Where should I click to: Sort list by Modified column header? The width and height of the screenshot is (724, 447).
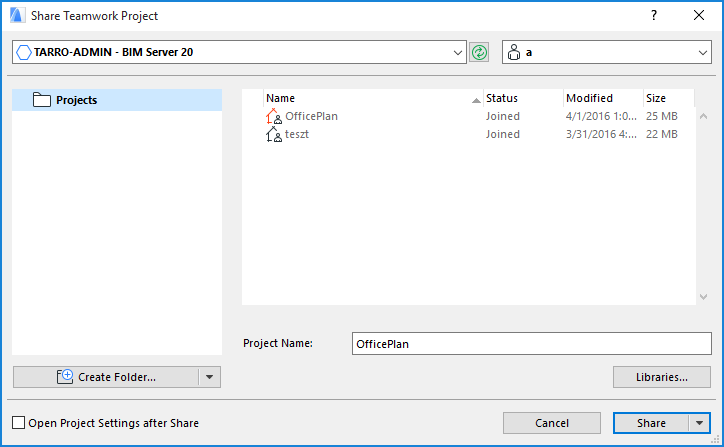(x=600, y=98)
